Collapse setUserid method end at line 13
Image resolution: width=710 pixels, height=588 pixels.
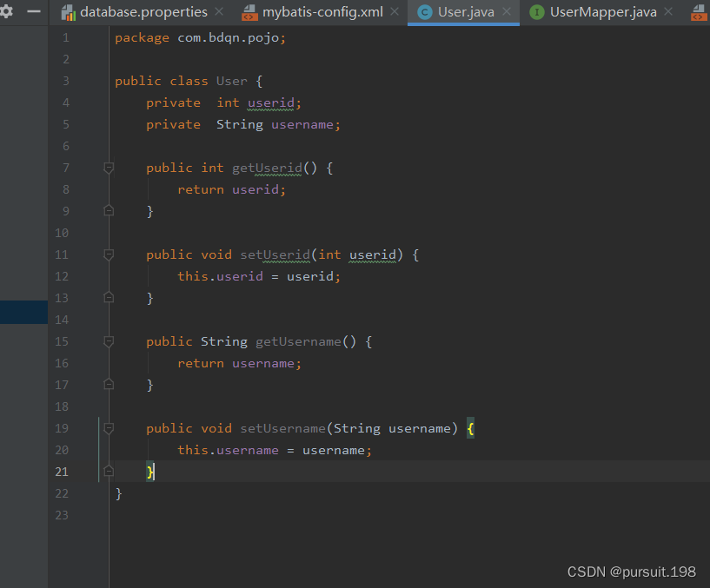[109, 298]
